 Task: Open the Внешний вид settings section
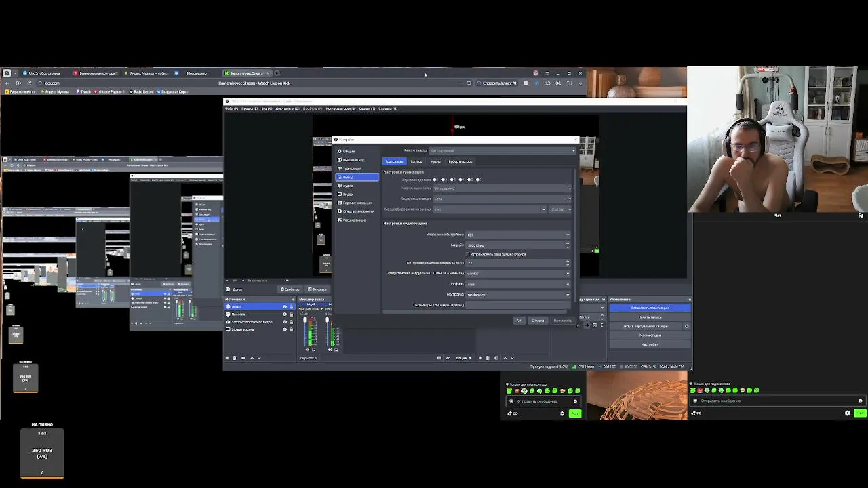click(357, 160)
